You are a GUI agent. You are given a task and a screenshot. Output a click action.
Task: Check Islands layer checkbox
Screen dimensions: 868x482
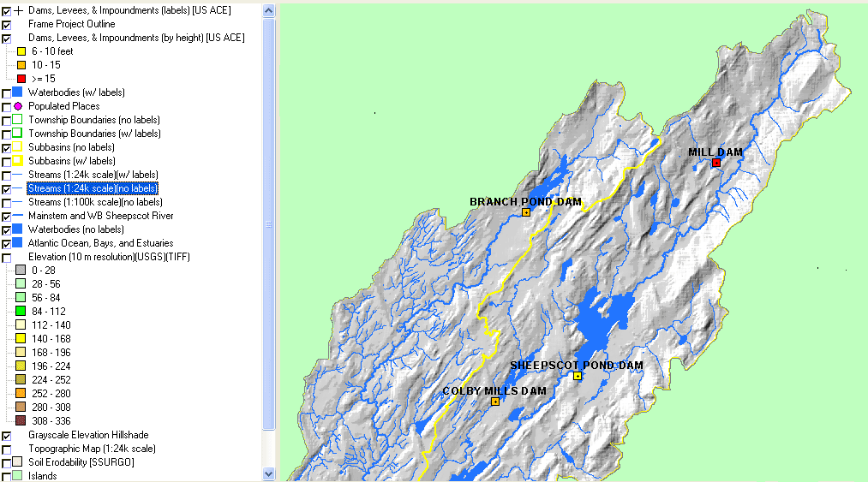[7, 477]
